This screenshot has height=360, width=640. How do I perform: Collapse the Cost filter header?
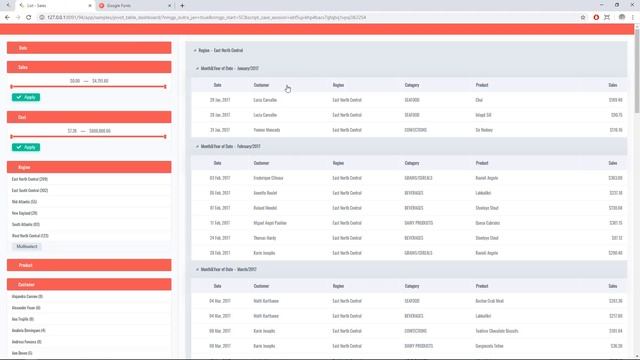click(x=89, y=117)
